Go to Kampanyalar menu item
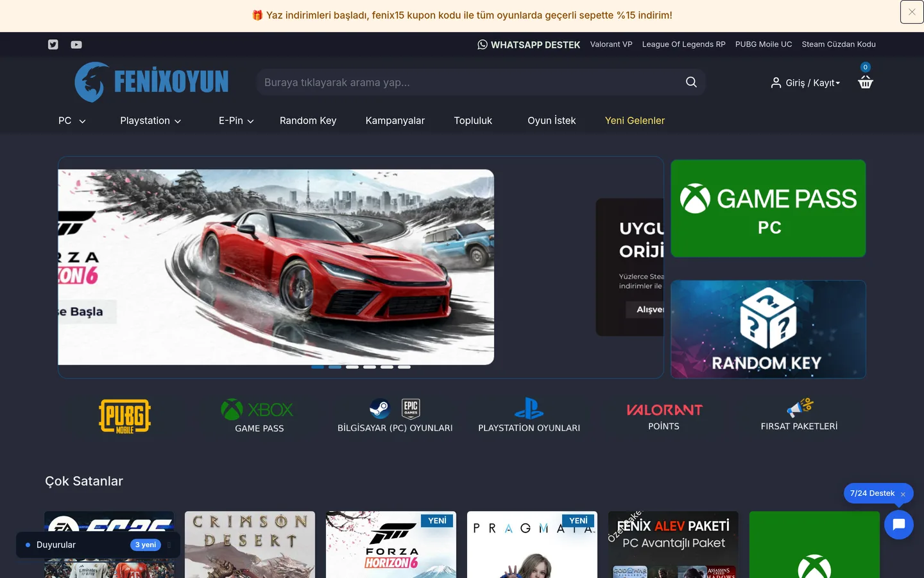 coord(395,121)
